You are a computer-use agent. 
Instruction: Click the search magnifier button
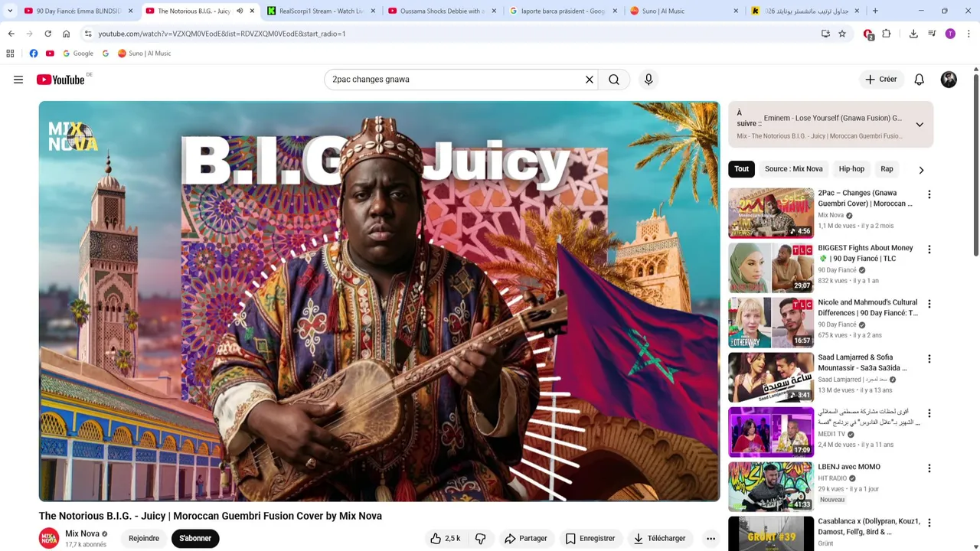614,80
